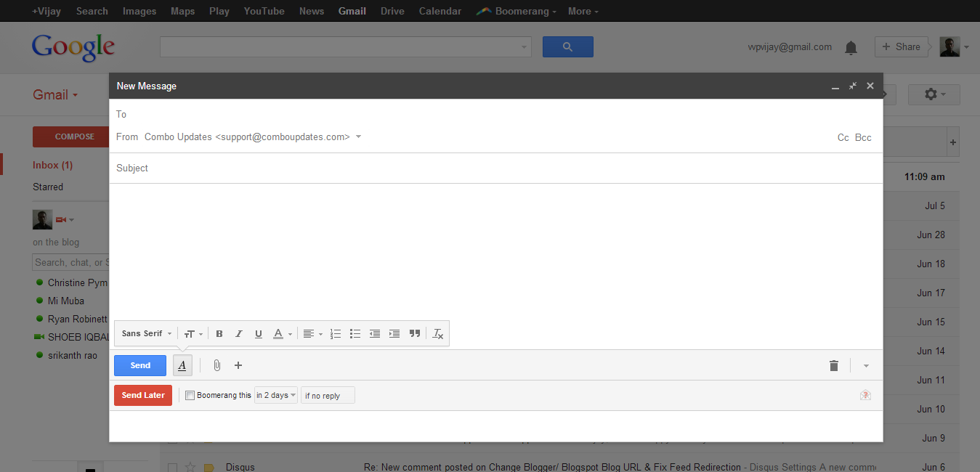Click the To recipient field

click(x=495, y=114)
